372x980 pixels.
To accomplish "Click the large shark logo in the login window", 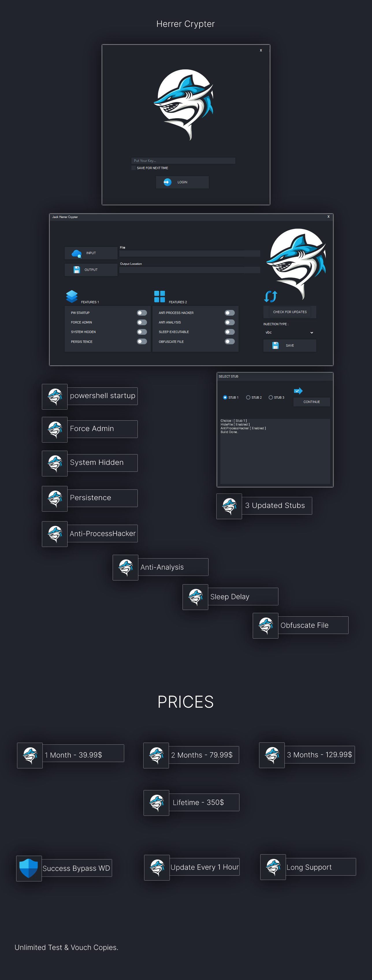I will (184, 104).
